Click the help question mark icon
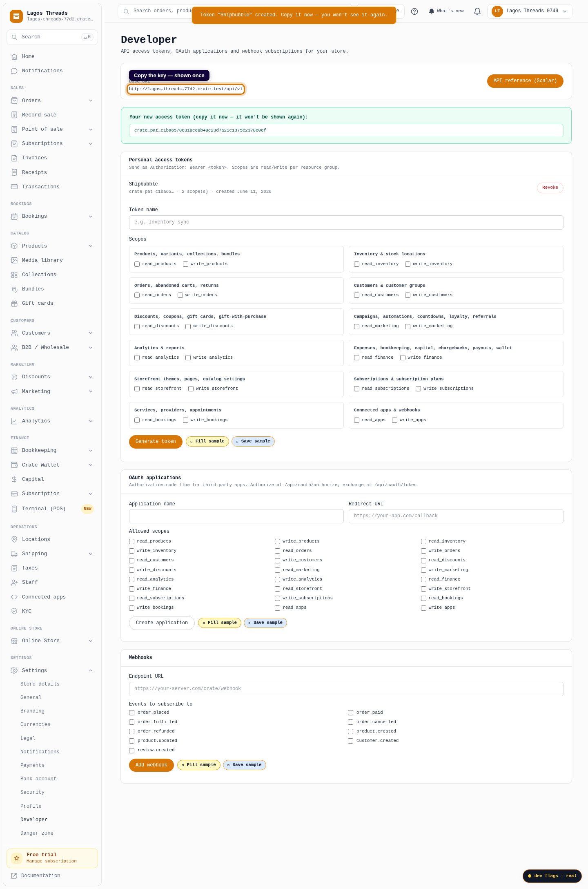Screen dimensions: 588x889 414,11
